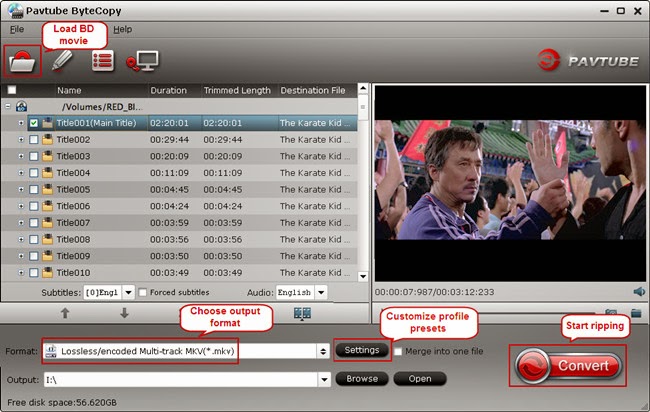Viewport: 650px width, 412px height.
Task: Click the Open output folder button
Action: (420, 379)
